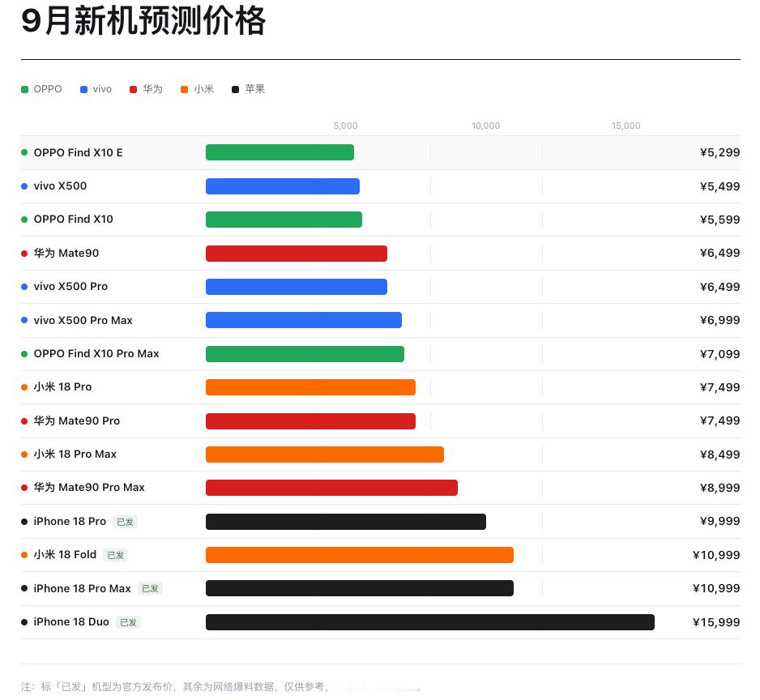Click the 9月新机预测价格 chart title
This screenshot has width=760, height=700.
tap(143, 21)
